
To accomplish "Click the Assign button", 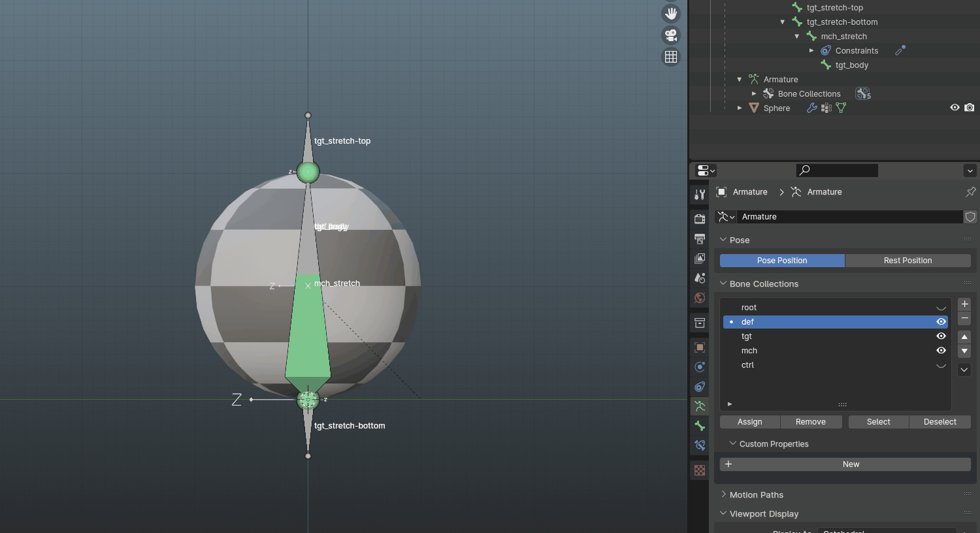I will 749,422.
